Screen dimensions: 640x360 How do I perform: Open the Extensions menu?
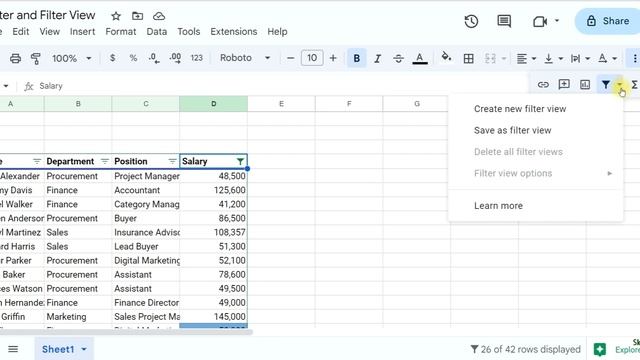click(234, 32)
